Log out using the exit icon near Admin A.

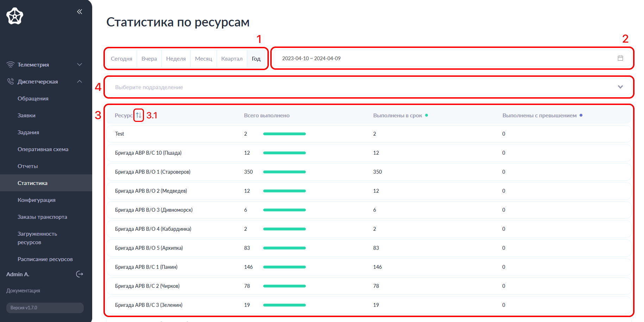(x=80, y=274)
